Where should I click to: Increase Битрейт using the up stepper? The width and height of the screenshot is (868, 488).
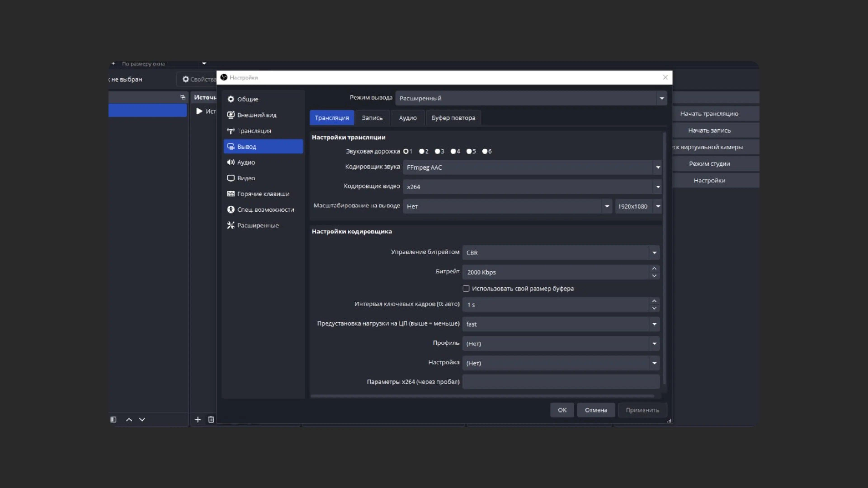tap(654, 269)
